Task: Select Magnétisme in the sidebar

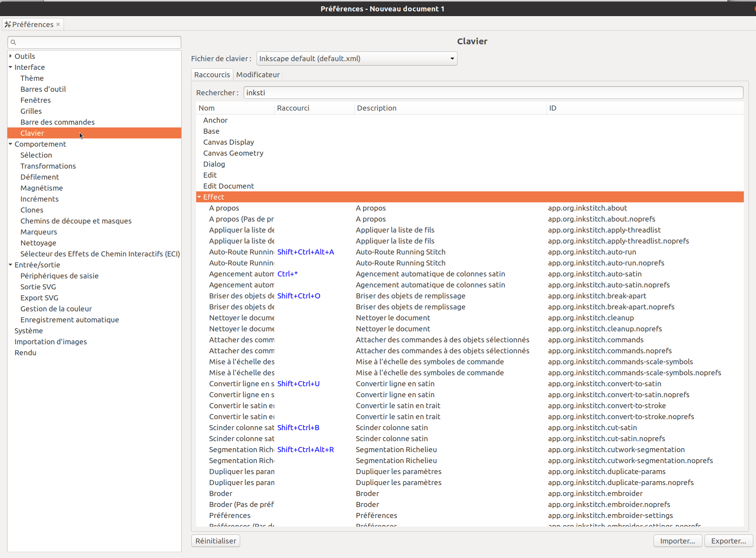Action: [42, 188]
